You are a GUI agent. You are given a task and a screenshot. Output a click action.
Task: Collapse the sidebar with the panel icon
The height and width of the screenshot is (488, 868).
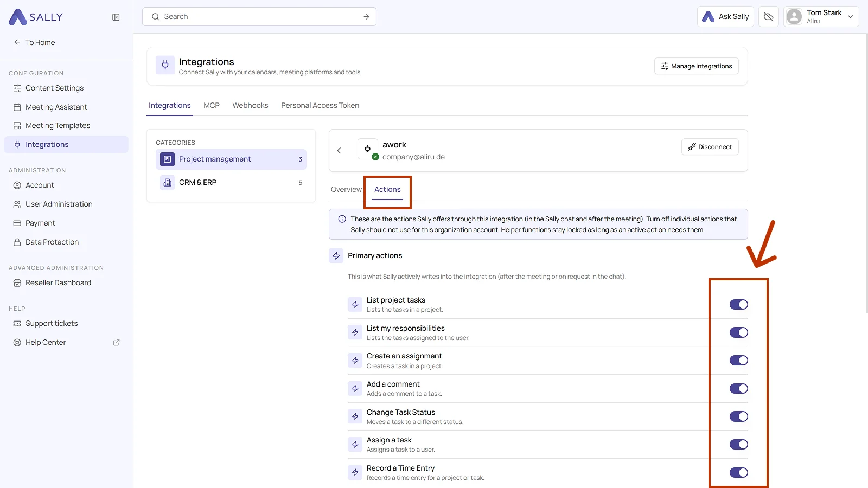116,17
